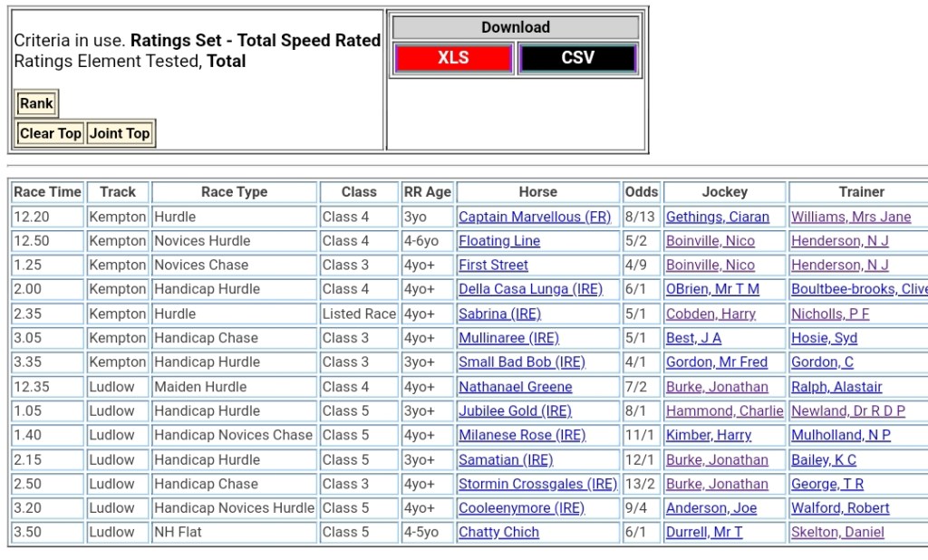This screenshot has width=928, height=560.
Task: Click the Odds column header
Action: coord(642,192)
